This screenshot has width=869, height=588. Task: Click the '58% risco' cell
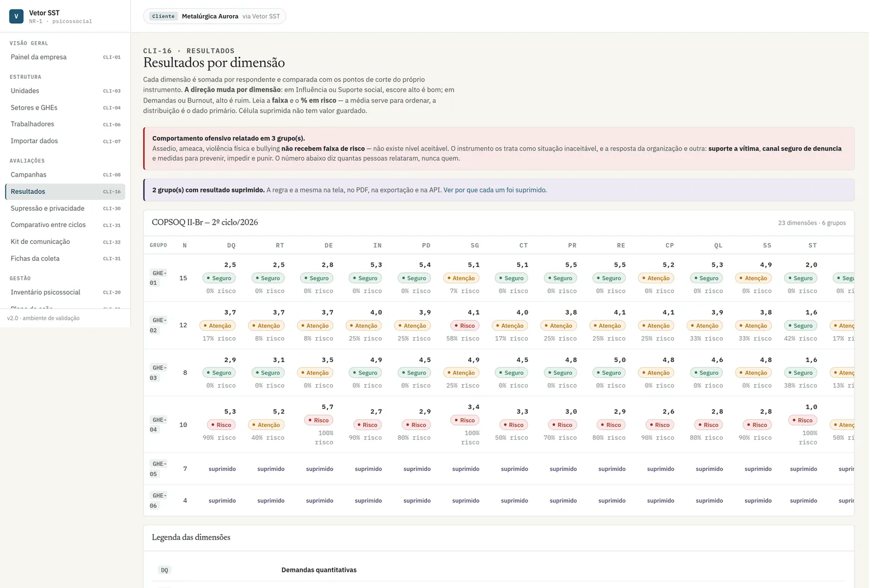[462, 338]
